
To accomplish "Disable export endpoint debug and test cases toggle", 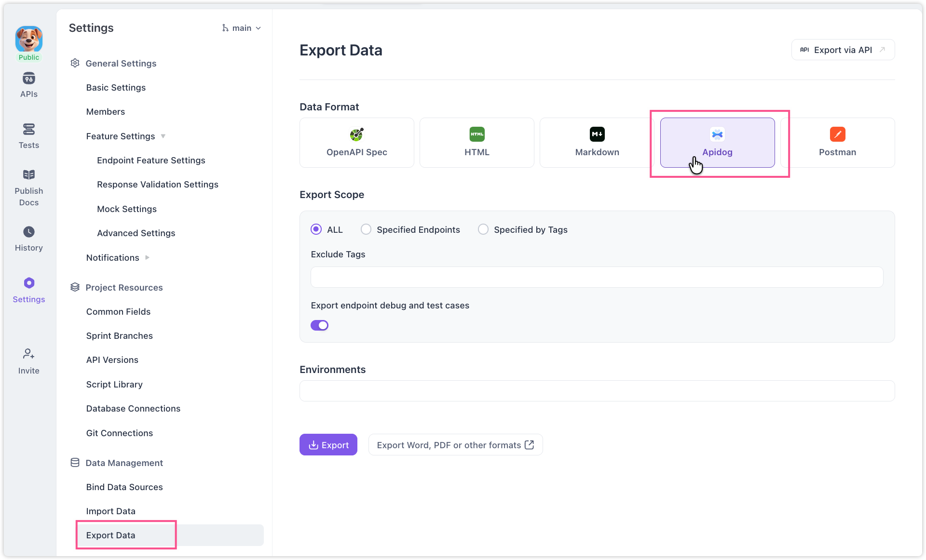I will pyautogui.click(x=319, y=325).
